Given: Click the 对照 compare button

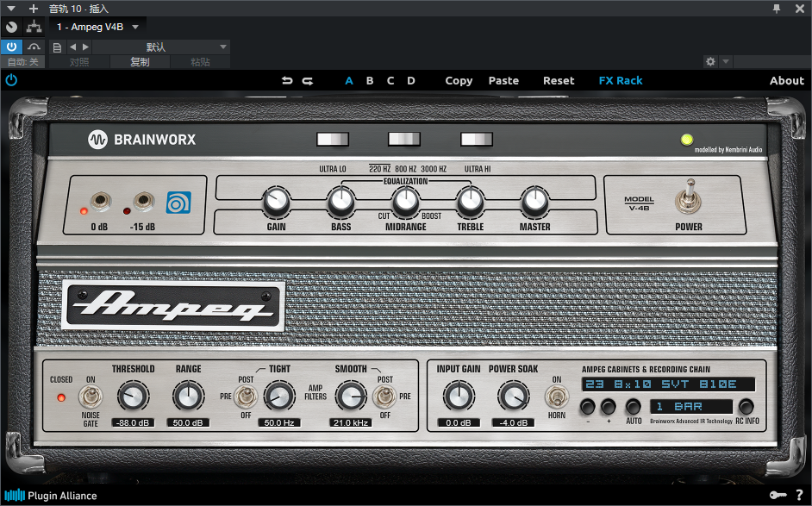Looking at the screenshot, I should [x=79, y=62].
